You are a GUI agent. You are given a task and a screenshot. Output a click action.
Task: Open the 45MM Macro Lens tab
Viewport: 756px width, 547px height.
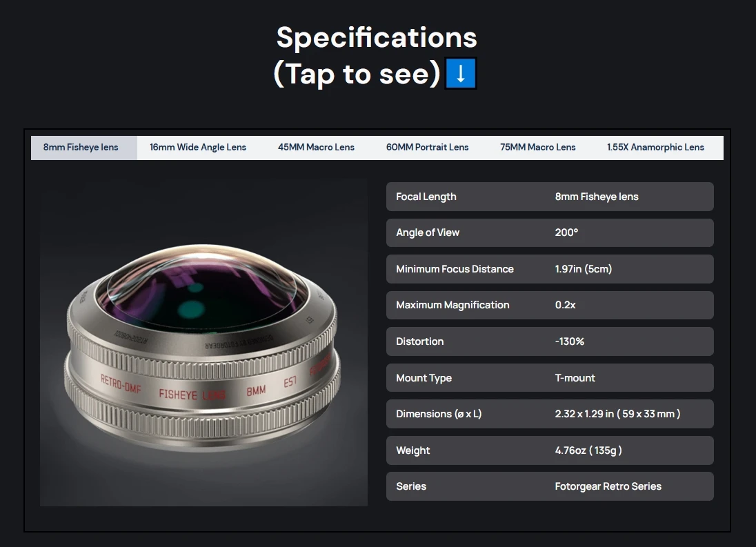pos(316,148)
